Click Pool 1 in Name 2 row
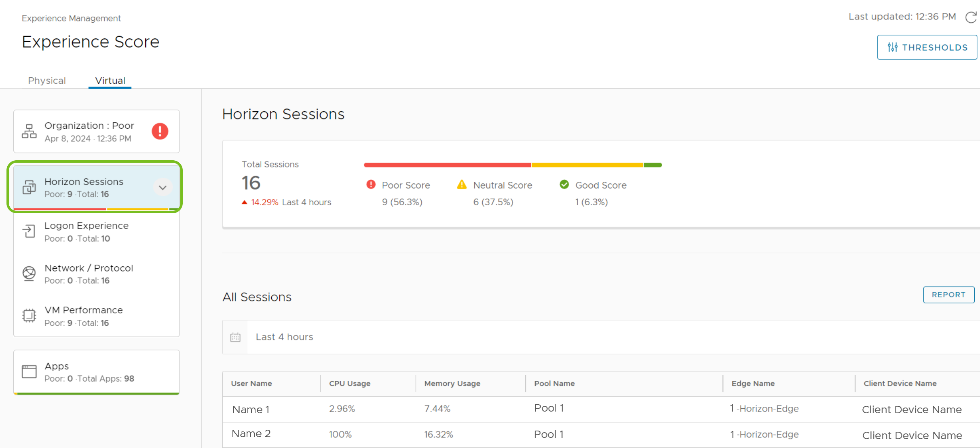Image resolution: width=980 pixels, height=448 pixels. 549,434
